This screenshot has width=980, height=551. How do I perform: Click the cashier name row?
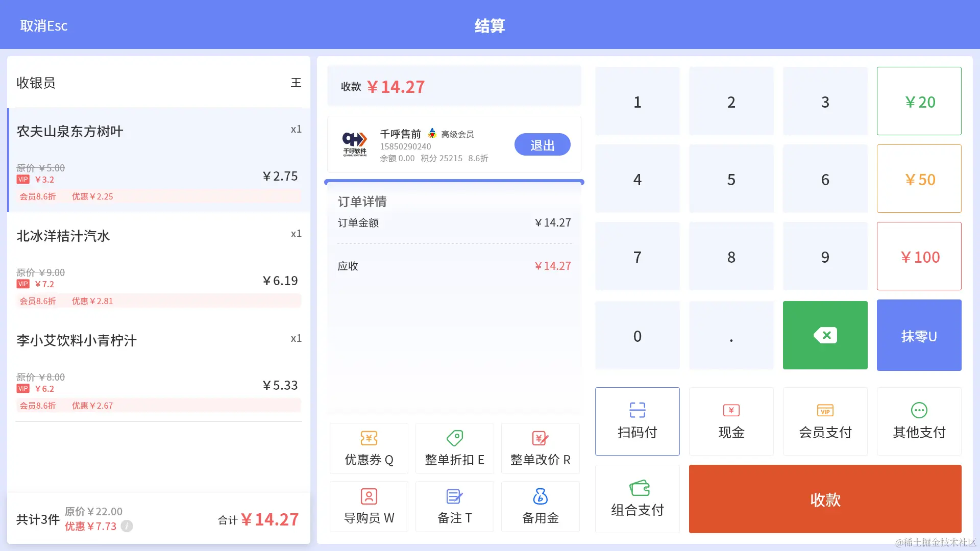click(x=158, y=83)
